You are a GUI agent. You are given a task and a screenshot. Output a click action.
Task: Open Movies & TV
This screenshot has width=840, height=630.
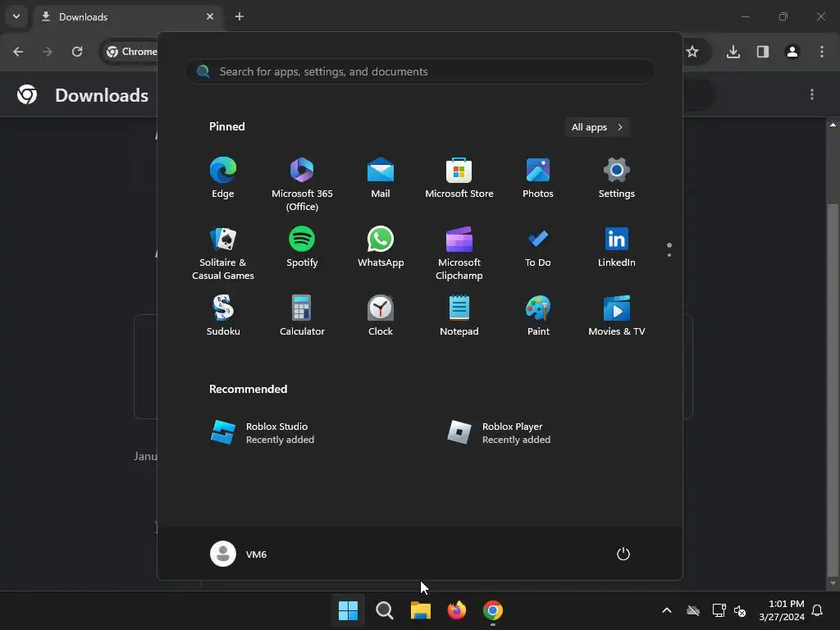[617, 316]
